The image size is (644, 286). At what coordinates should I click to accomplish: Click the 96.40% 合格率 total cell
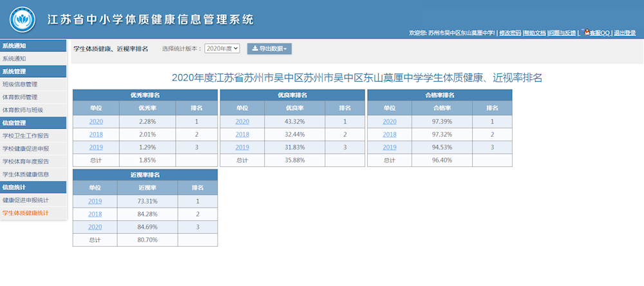click(442, 160)
